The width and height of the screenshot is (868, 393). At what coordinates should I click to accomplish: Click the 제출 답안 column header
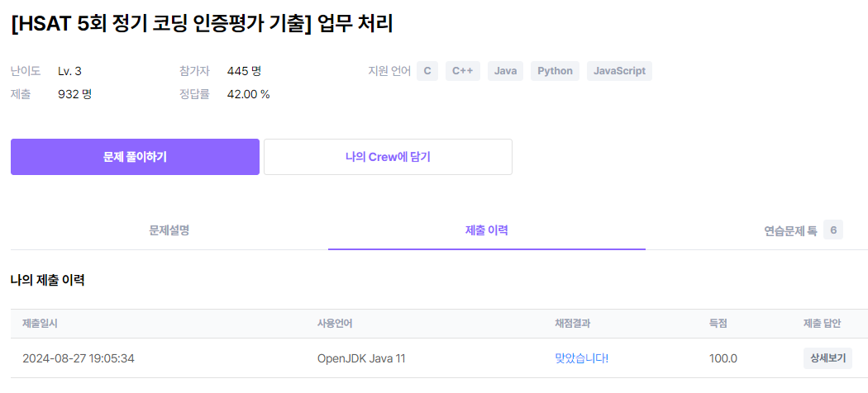pyautogui.click(x=822, y=324)
